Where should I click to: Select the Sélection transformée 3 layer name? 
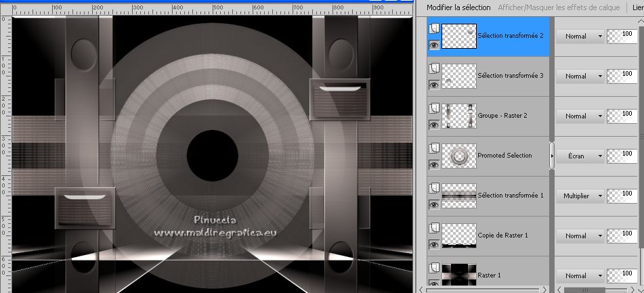tap(511, 76)
